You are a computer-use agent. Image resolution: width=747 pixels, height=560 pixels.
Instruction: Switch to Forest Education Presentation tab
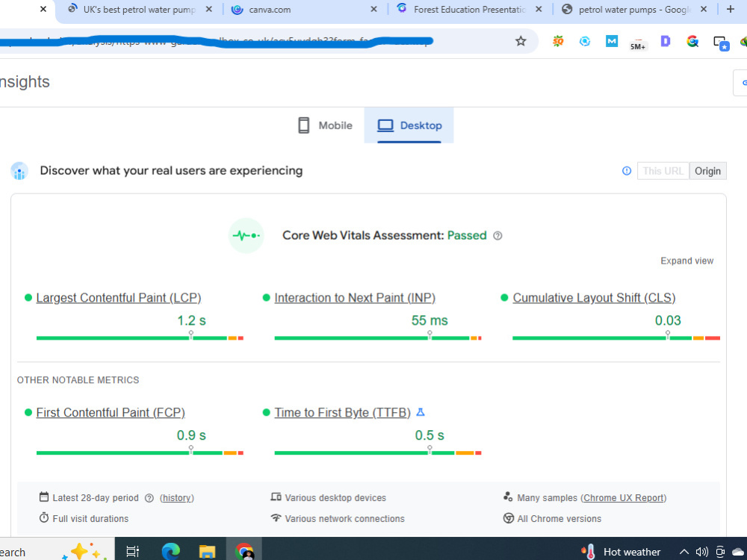[x=469, y=10]
